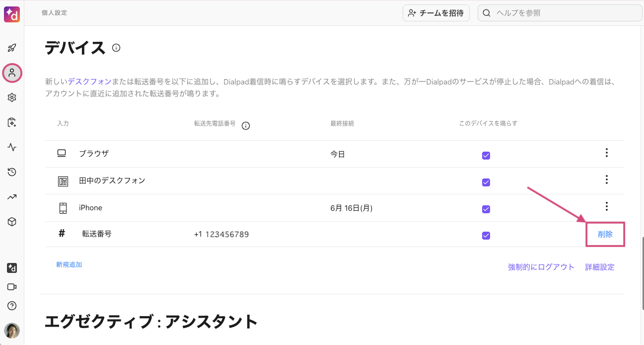This screenshot has height=345, width=644.
Task: Click the Dialpad logo icon
Action: (12, 14)
